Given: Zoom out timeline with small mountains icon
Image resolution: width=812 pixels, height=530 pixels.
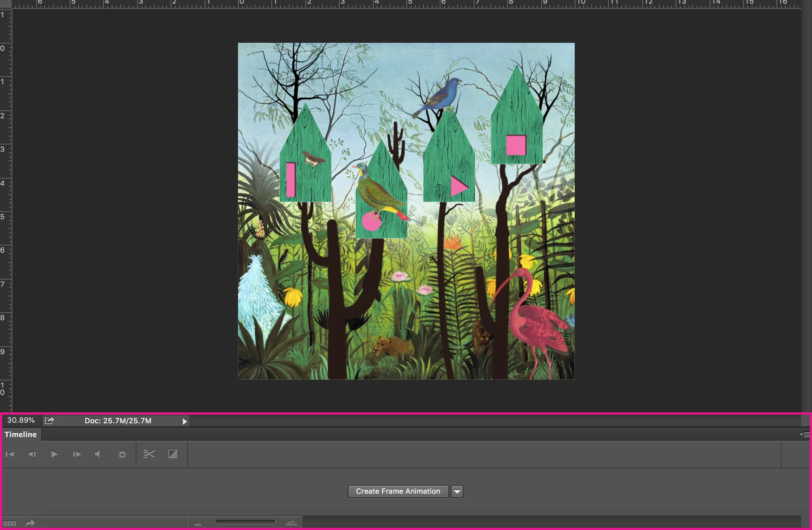Looking at the screenshot, I should click(x=198, y=523).
